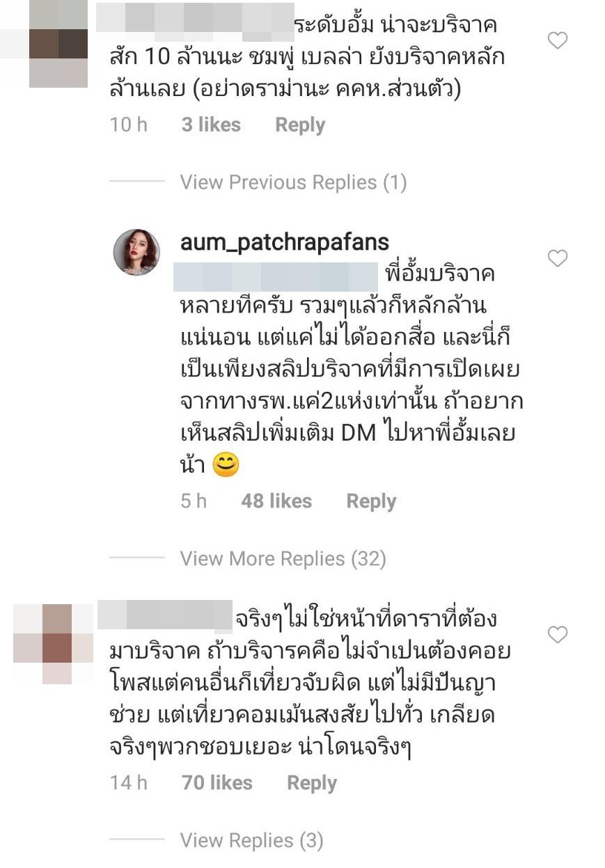Reply to the 10 h comment
This screenshot has height=868, width=605.
click(300, 125)
